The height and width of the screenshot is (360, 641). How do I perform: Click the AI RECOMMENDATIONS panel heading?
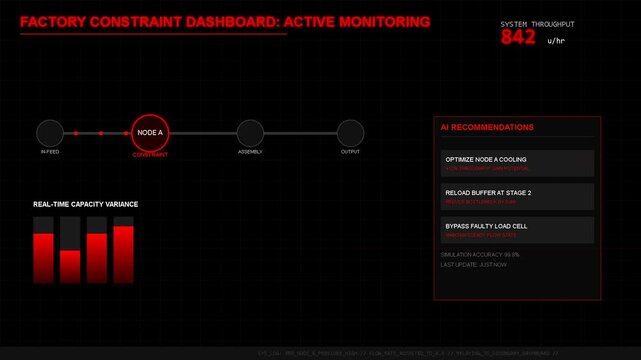pos(487,127)
